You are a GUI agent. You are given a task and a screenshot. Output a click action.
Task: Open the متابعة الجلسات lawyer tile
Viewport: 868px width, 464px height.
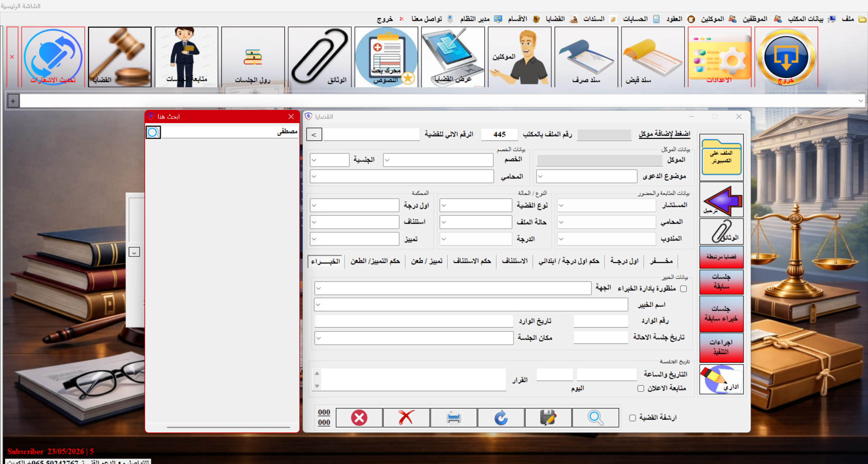point(186,57)
